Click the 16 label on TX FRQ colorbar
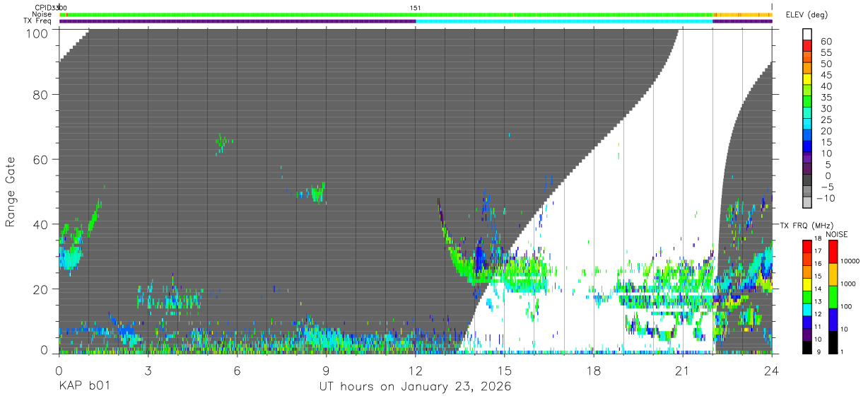Image resolution: width=868 pixels, height=401 pixels. (818, 263)
